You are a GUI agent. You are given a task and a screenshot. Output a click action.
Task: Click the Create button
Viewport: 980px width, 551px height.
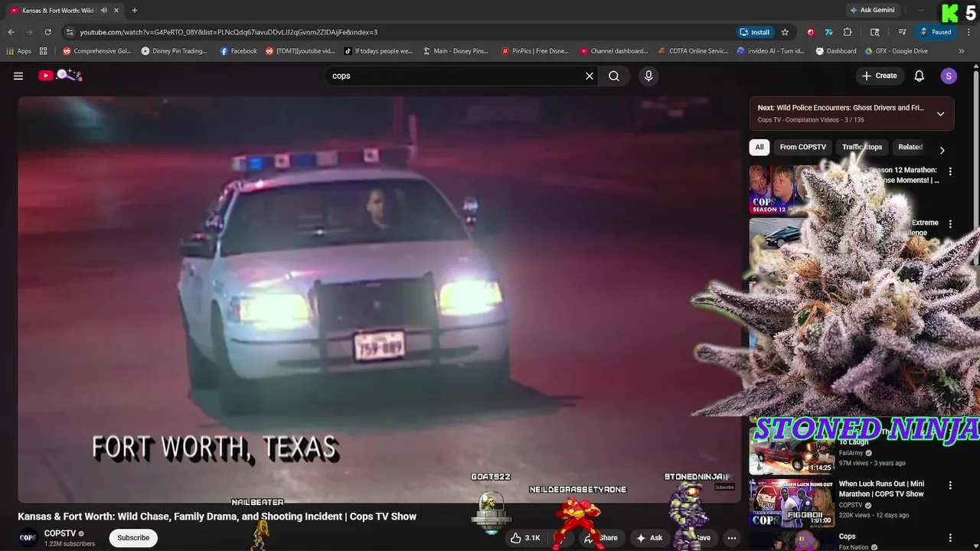tap(879, 76)
